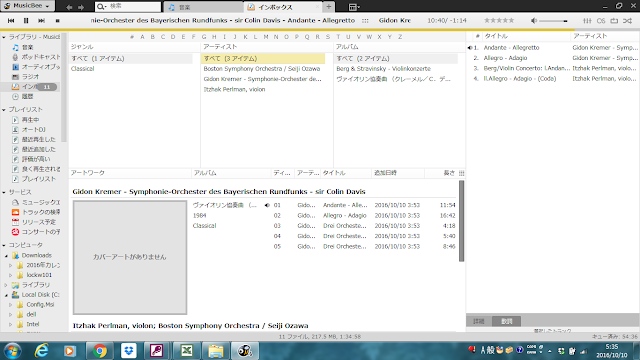The height and width of the screenshot is (360, 640).
Task: Open the column settings grid icon
Action: [462, 173]
